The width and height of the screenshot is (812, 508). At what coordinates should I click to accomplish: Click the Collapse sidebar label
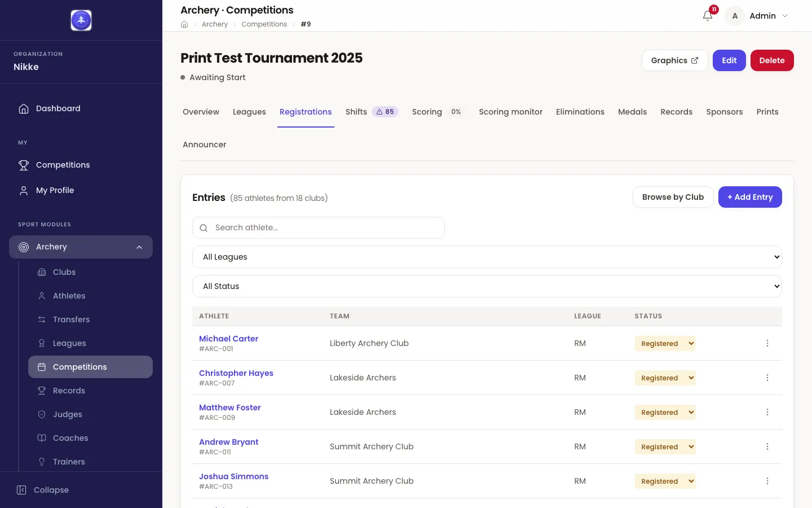pyautogui.click(x=51, y=490)
